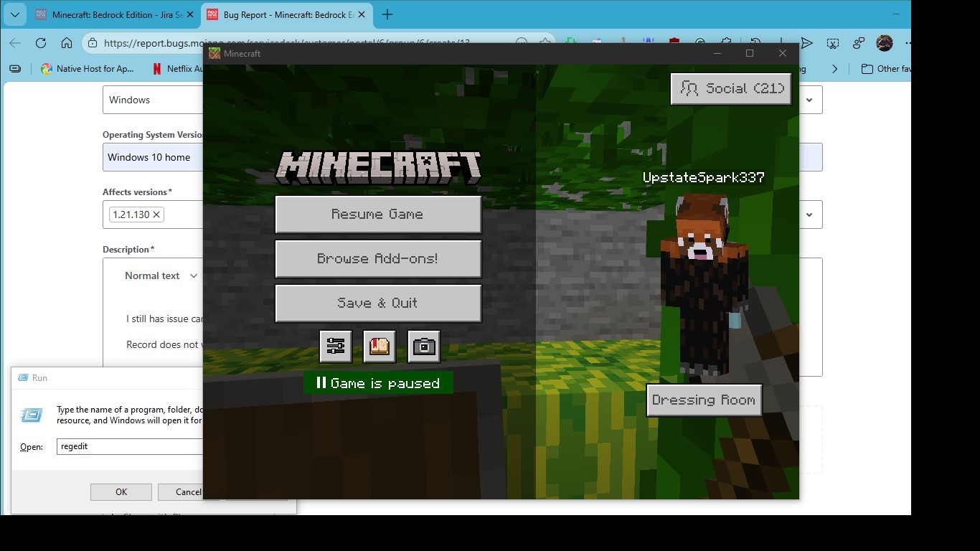Remove the 1.21.130 version tag
Screen dimensions: 980x551
[x=156, y=214]
